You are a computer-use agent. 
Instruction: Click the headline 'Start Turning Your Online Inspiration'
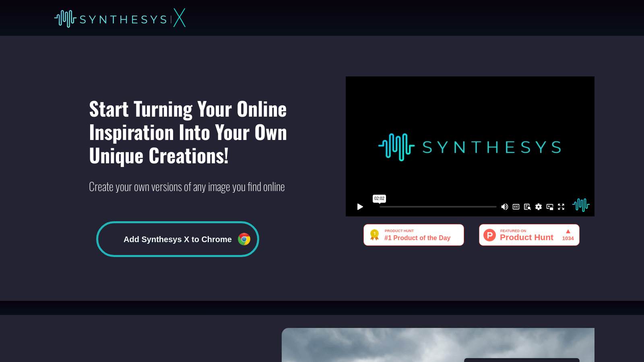[x=188, y=132]
